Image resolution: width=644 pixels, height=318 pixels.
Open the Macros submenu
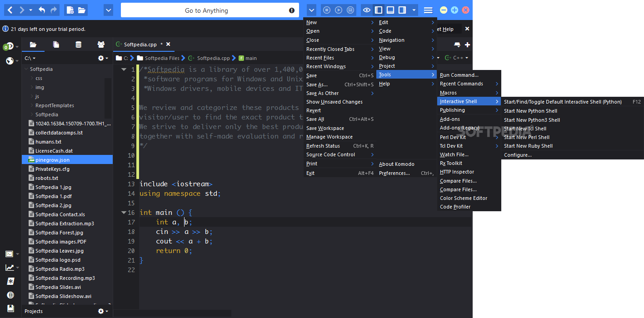coord(469,93)
